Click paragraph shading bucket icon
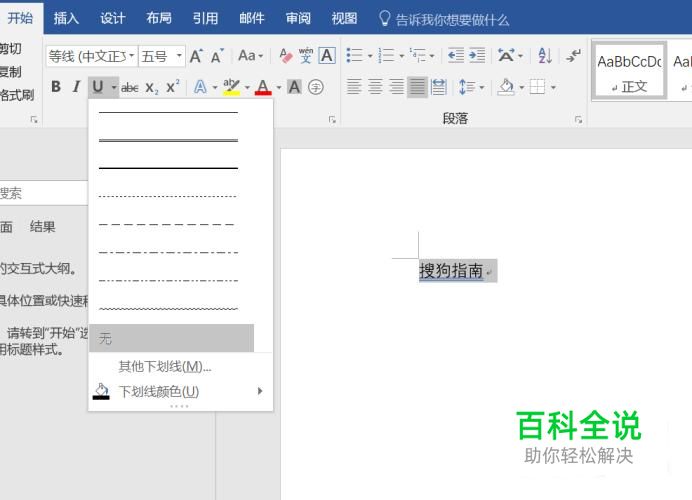The width and height of the screenshot is (692, 500). coord(506,87)
